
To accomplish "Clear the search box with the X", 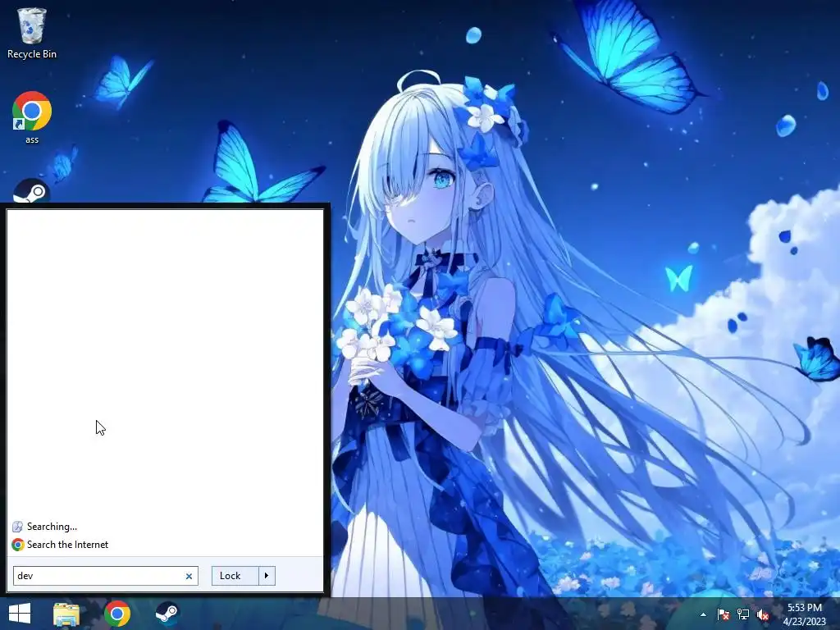I will point(189,577).
